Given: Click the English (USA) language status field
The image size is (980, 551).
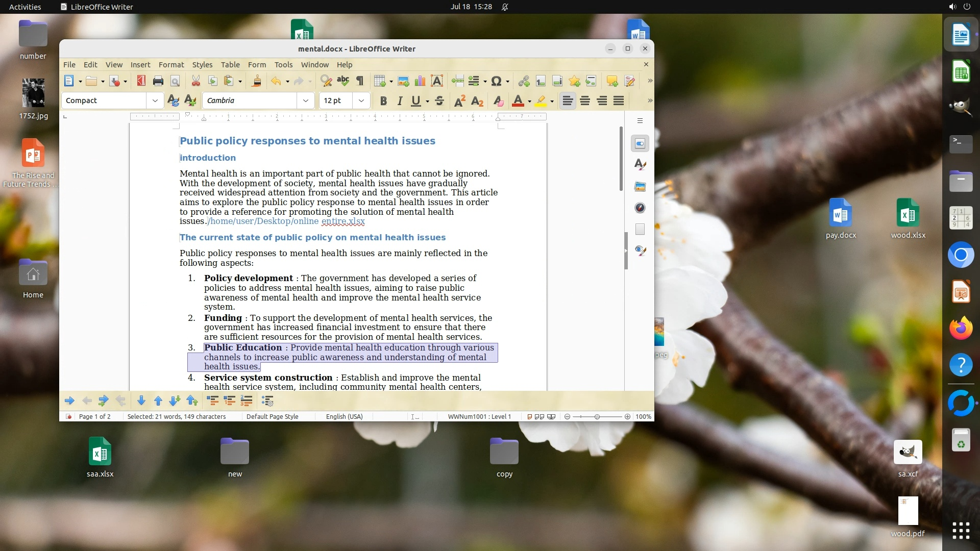Looking at the screenshot, I should [345, 417].
